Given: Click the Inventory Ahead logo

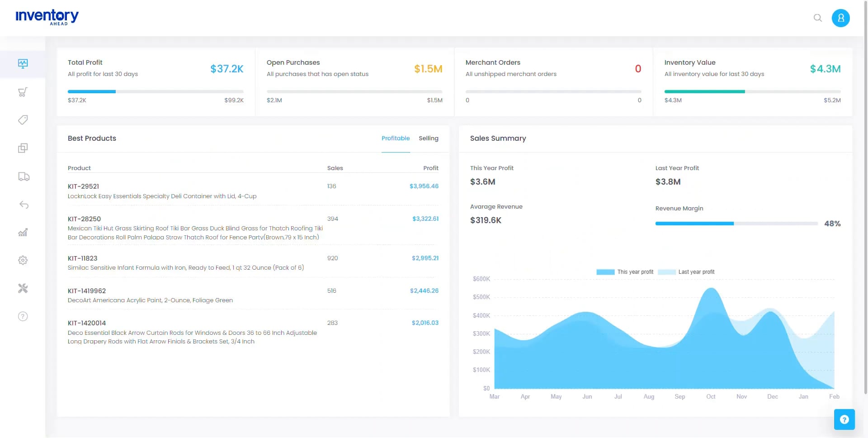Looking at the screenshot, I should pos(47,17).
